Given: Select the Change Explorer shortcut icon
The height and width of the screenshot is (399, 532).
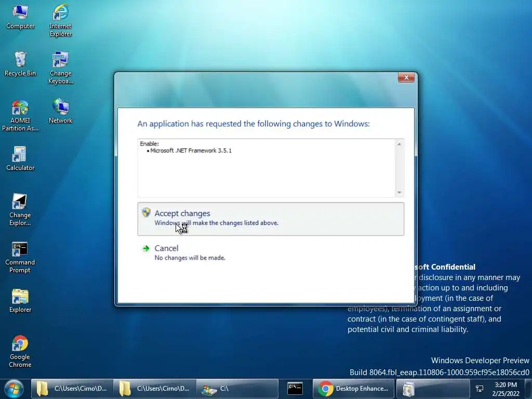Looking at the screenshot, I should [x=20, y=210].
